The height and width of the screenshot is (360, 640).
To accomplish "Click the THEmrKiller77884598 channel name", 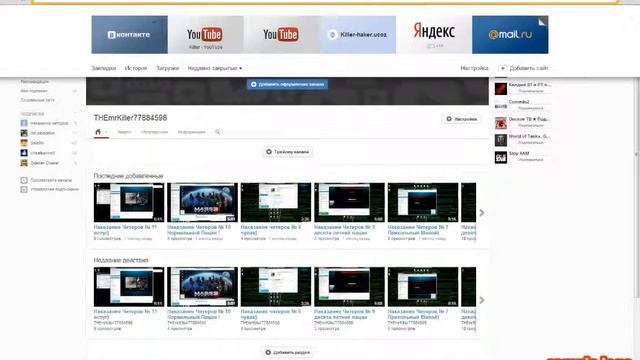I will tap(130, 118).
